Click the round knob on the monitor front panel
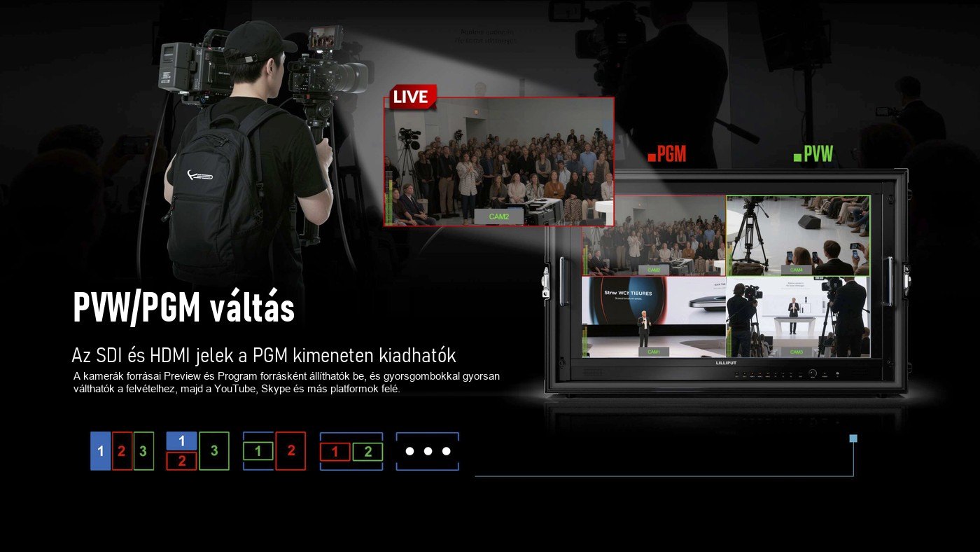980x552 pixels. pyautogui.click(x=813, y=374)
